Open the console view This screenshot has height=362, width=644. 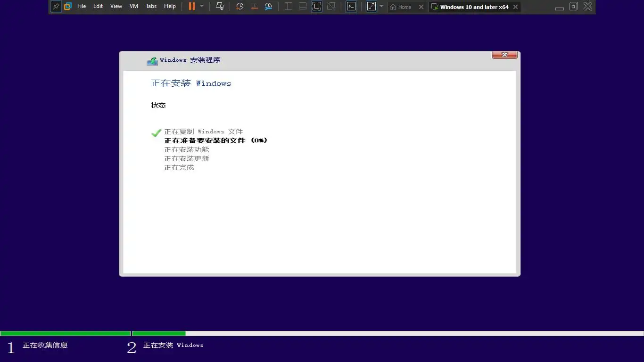[351, 7]
